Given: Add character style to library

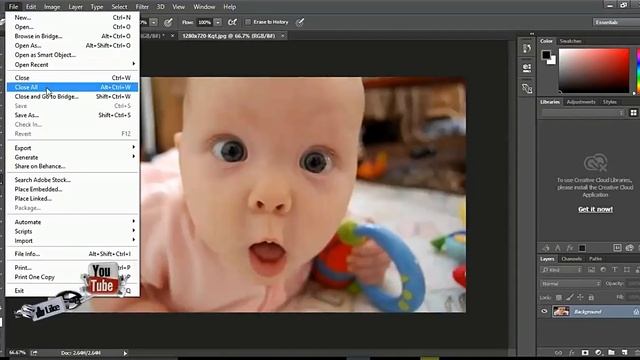Looking at the screenshot, I should [x=558, y=248].
